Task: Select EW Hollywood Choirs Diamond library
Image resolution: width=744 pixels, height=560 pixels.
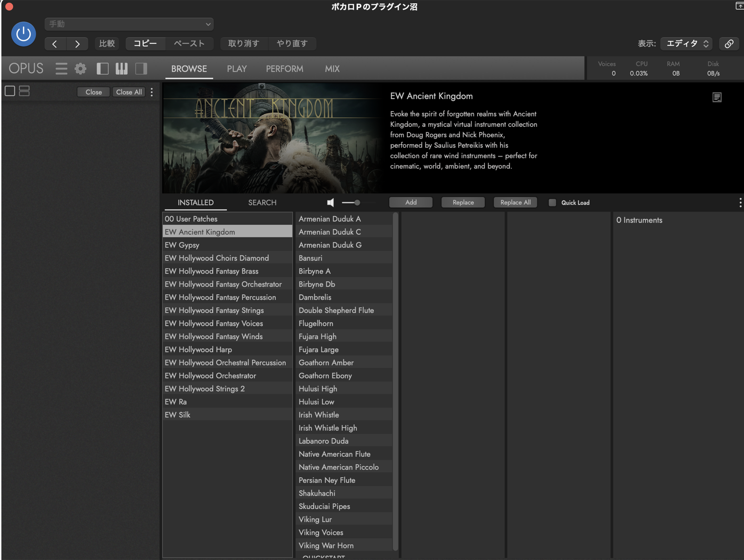Action: (227, 258)
